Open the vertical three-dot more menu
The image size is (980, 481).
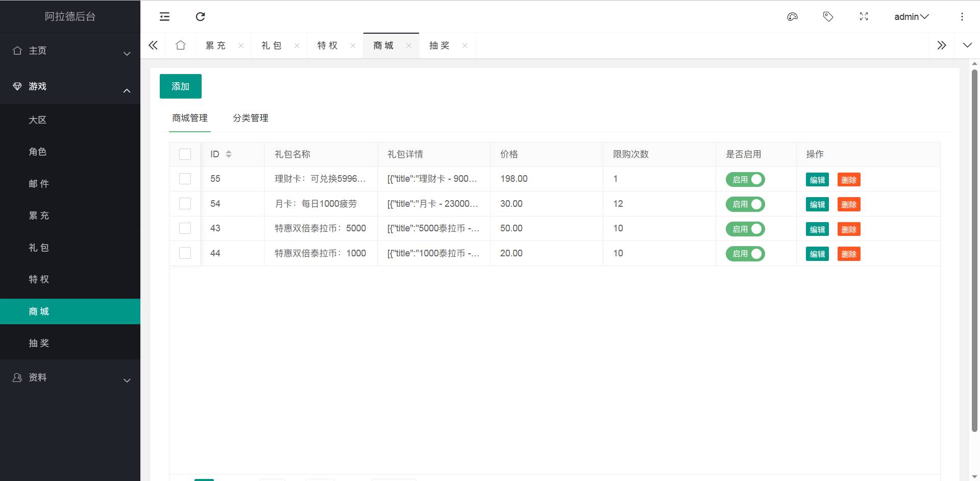point(962,17)
